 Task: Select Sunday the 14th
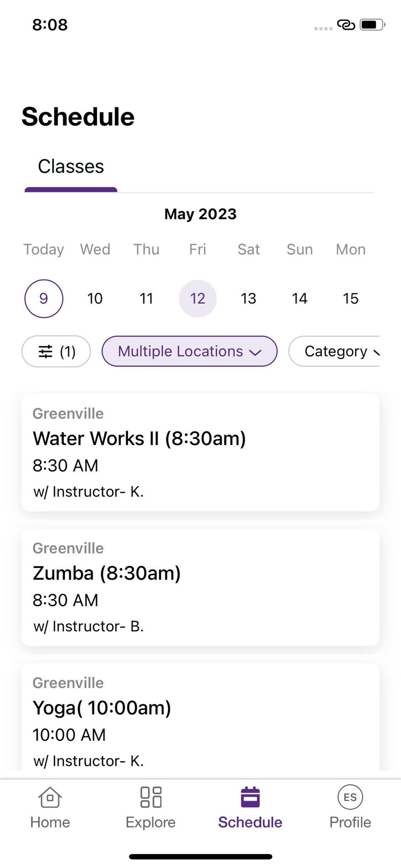pos(299,299)
